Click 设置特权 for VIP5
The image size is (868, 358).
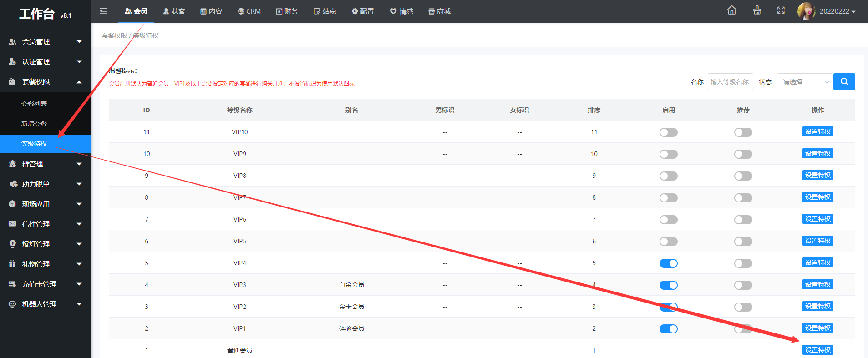point(817,241)
